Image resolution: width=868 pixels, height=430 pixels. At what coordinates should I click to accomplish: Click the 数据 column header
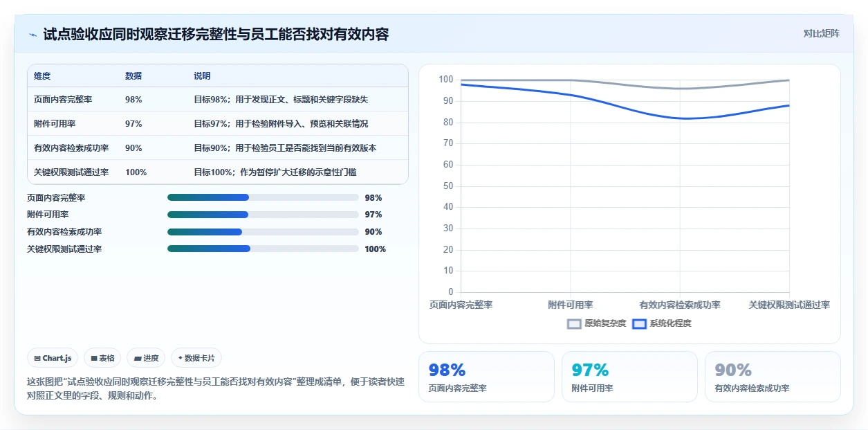133,76
